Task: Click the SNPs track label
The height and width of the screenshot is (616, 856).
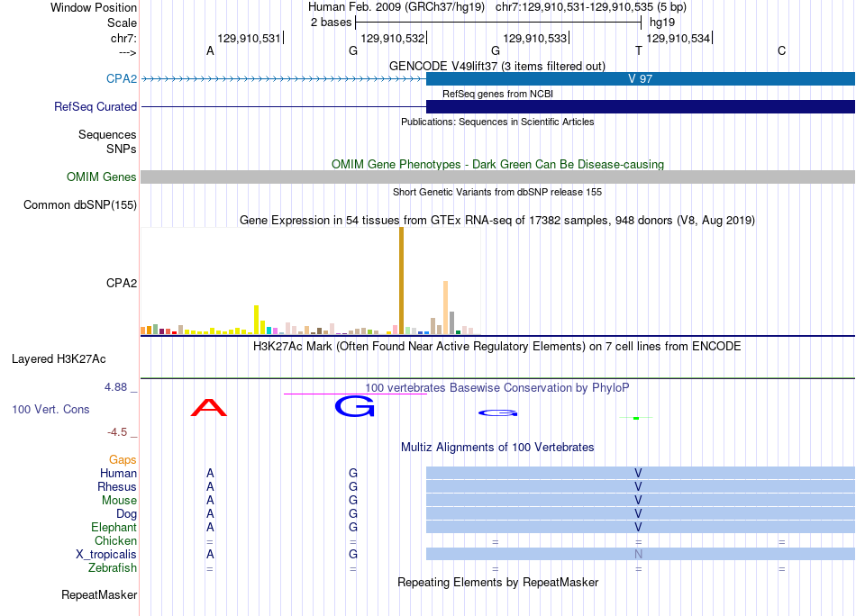Action: [x=122, y=149]
